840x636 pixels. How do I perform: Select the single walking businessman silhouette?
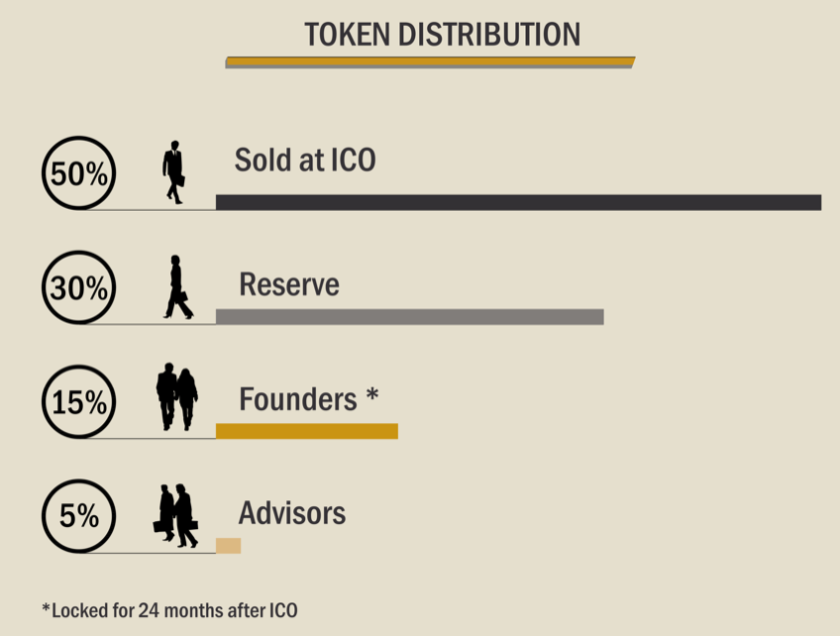pos(174,172)
